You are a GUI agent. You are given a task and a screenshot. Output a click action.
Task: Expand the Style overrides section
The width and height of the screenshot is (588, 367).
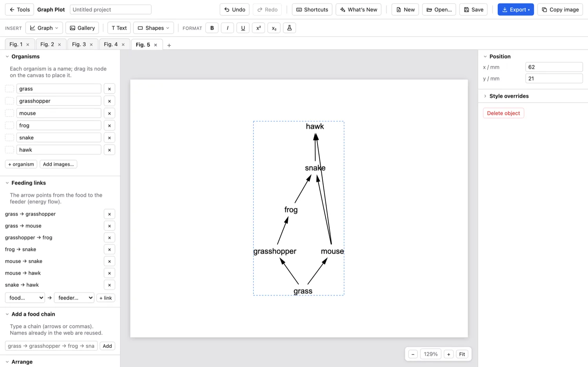485,96
